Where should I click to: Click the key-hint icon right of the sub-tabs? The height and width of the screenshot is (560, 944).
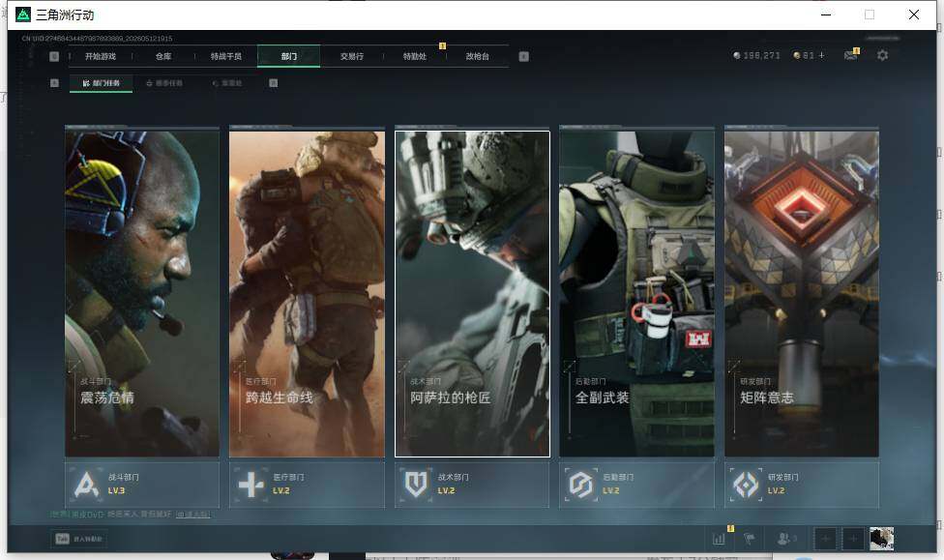tap(274, 83)
